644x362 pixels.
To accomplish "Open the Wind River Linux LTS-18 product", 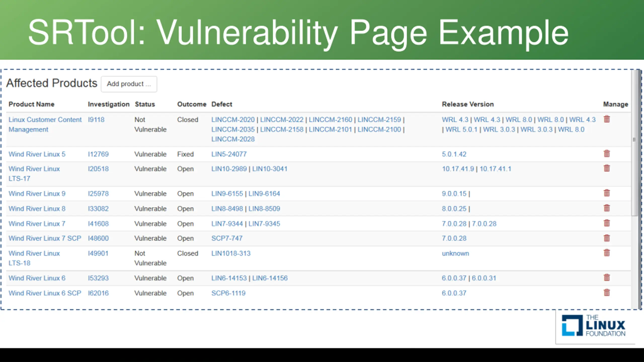I will pyautogui.click(x=34, y=258).
